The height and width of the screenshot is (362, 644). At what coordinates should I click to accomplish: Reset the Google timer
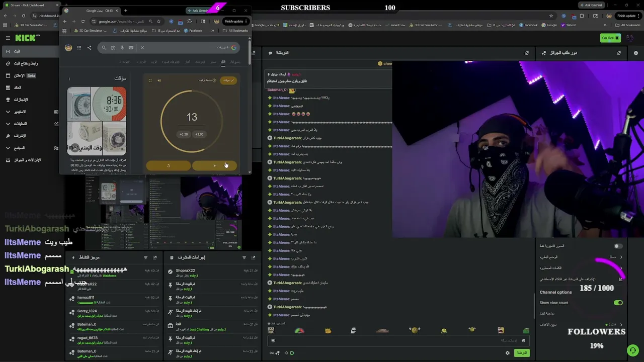[169, 165]
